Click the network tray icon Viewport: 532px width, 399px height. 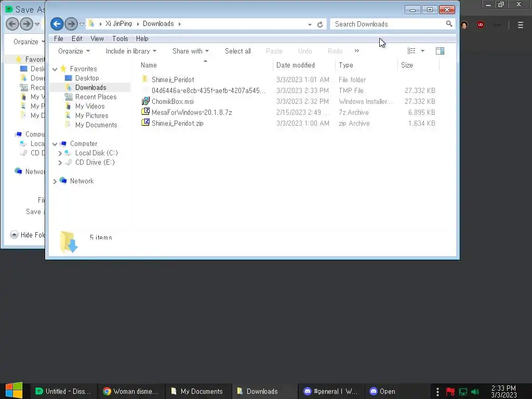[x=463, y=392]
